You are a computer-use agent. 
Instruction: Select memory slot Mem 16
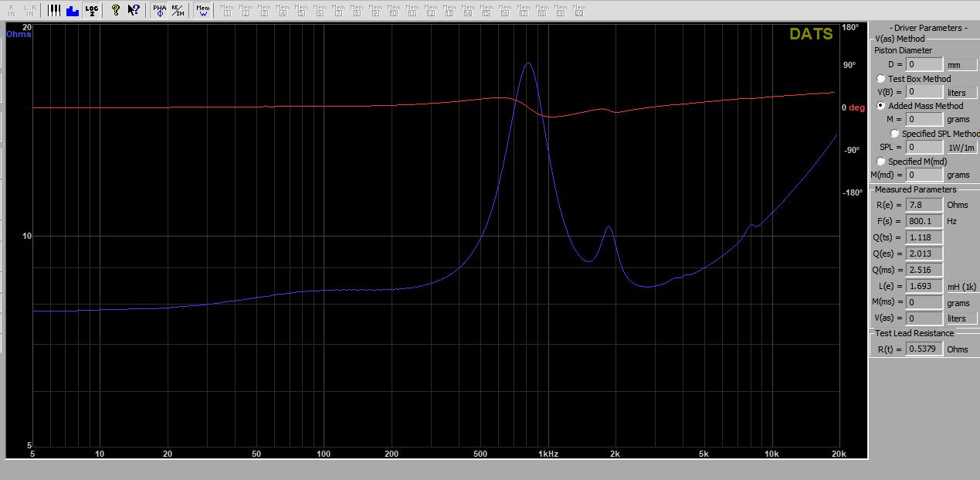505,10
